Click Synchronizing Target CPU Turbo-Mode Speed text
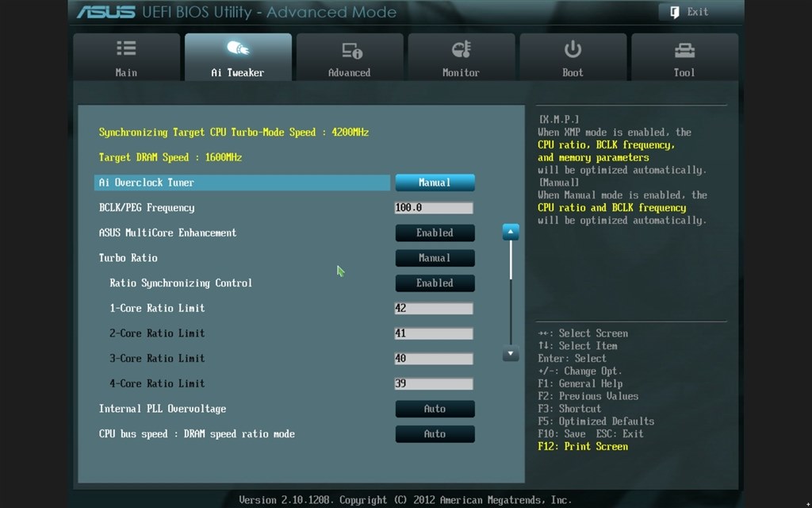 pyautogui.click(x=234, y=133)
